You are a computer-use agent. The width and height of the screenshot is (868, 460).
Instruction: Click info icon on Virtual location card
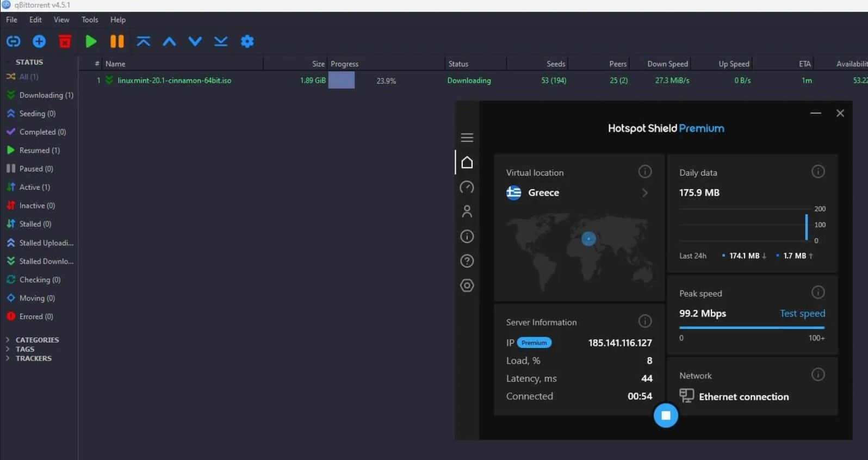[645, 172]
